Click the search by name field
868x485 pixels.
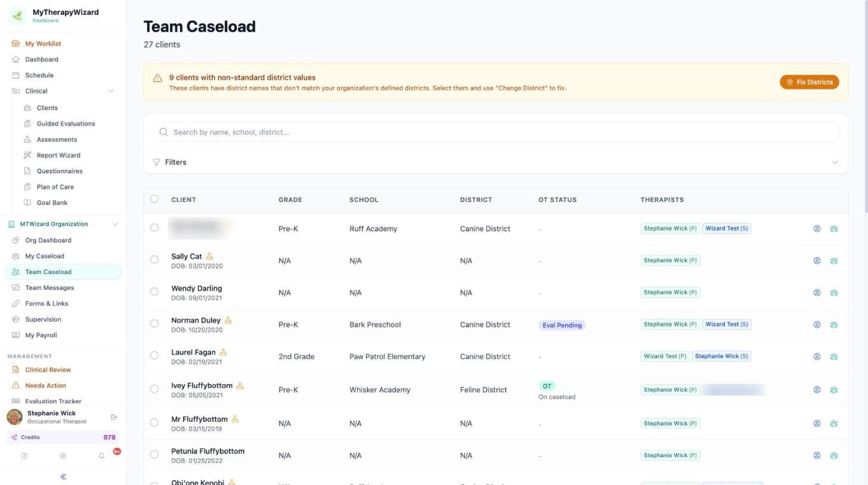495,132
